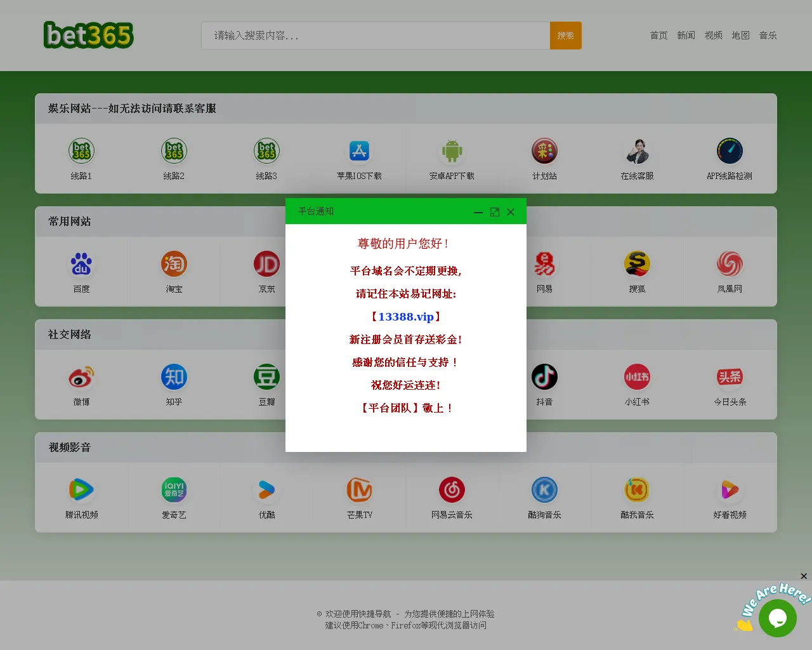
Task: Open the 搜狐 Sohu icon
Action: 637,264
